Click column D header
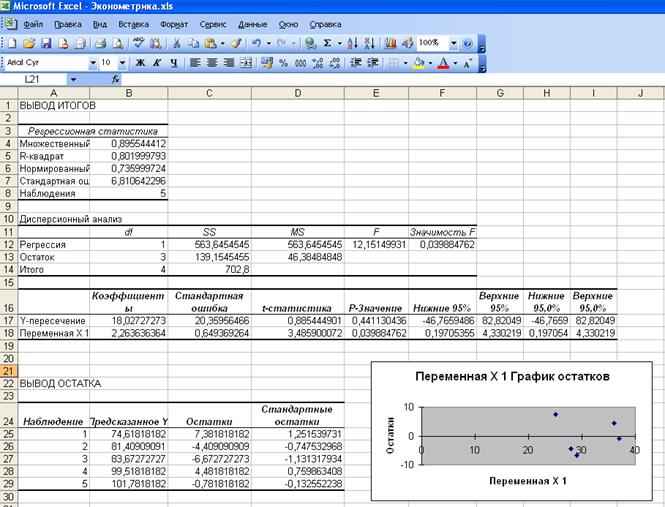Image resolution: width=665 pixels, height=507 pixels. (x=297, y=93)
